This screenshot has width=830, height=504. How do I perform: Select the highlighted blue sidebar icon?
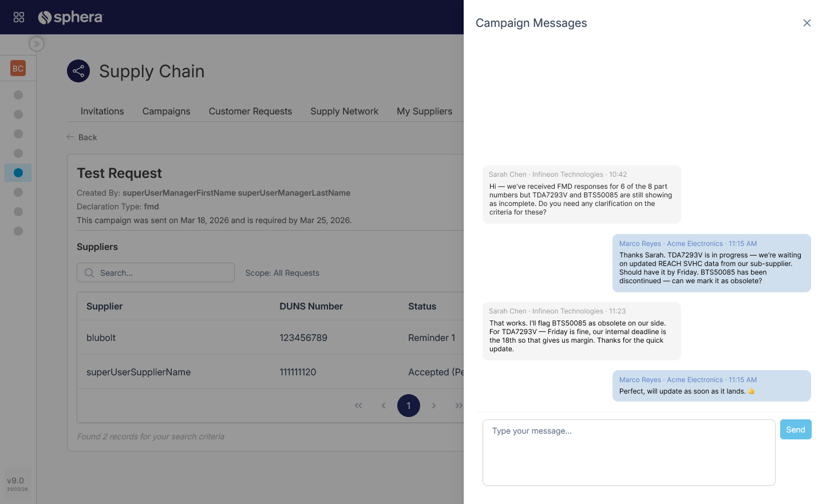click(18, 173)
